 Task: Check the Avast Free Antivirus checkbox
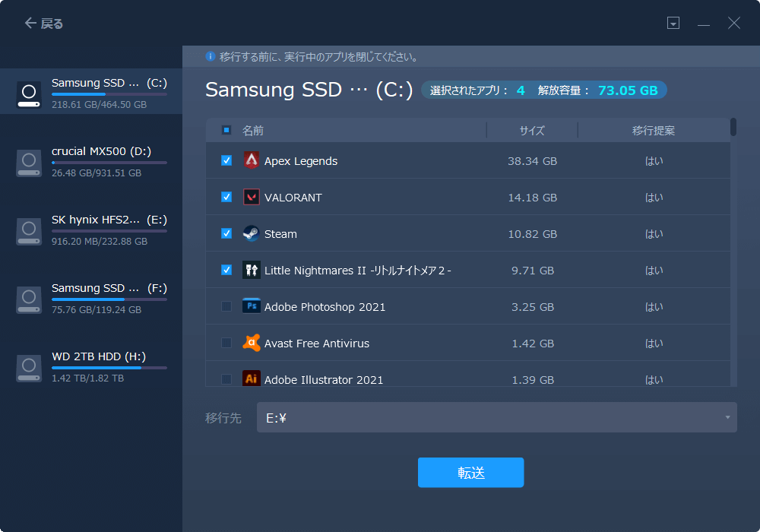[x=226, y=343]
